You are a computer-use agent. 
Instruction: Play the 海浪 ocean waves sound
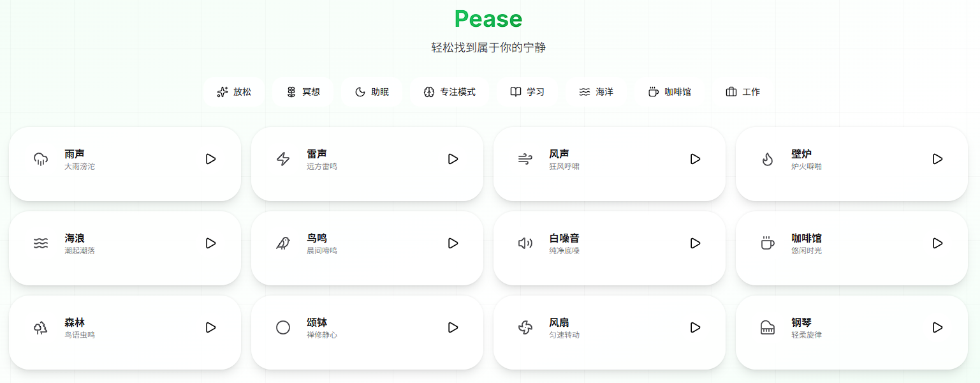click(x=211, y=244)
